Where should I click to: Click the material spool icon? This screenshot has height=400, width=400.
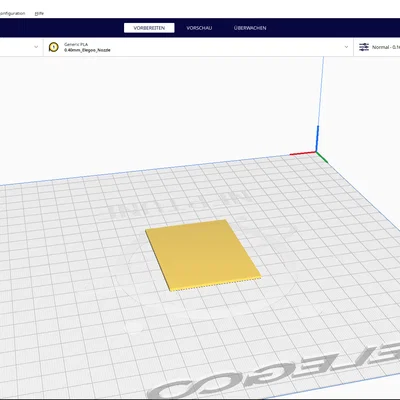tap(53, 47)
